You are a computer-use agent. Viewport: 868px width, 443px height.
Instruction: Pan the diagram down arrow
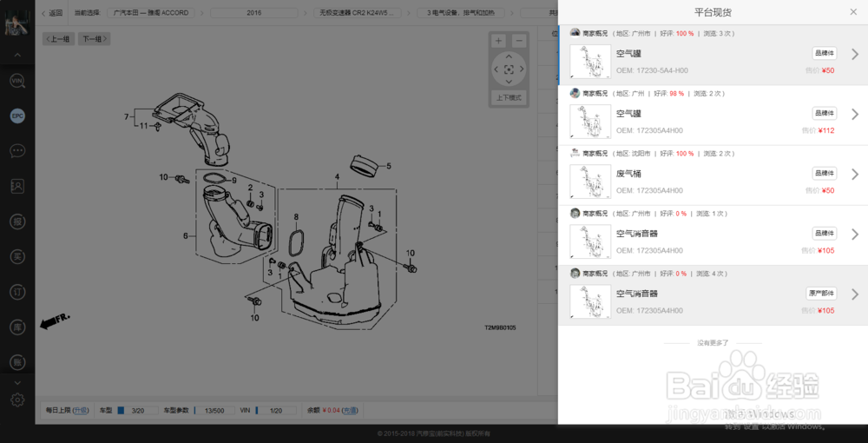click(509, 82)
